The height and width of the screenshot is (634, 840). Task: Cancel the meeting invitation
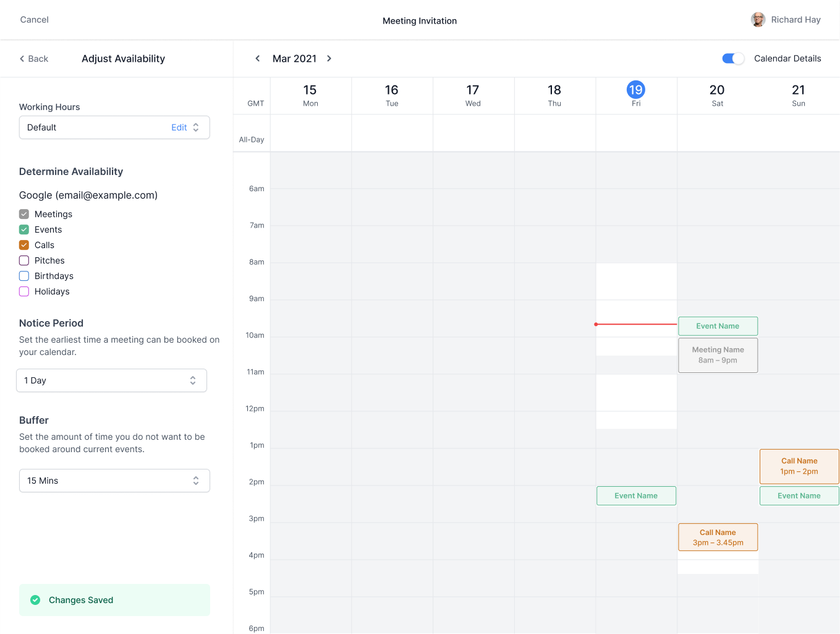(34, 19)
